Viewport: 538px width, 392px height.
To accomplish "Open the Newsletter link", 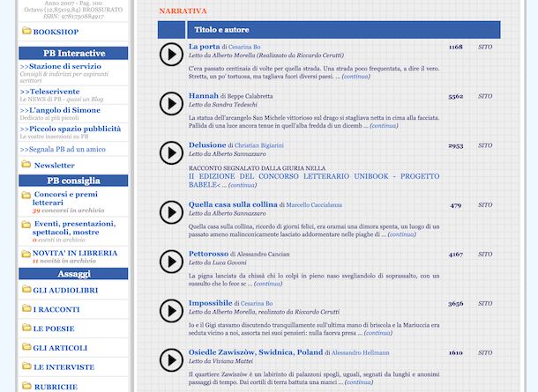I will 54,165.
